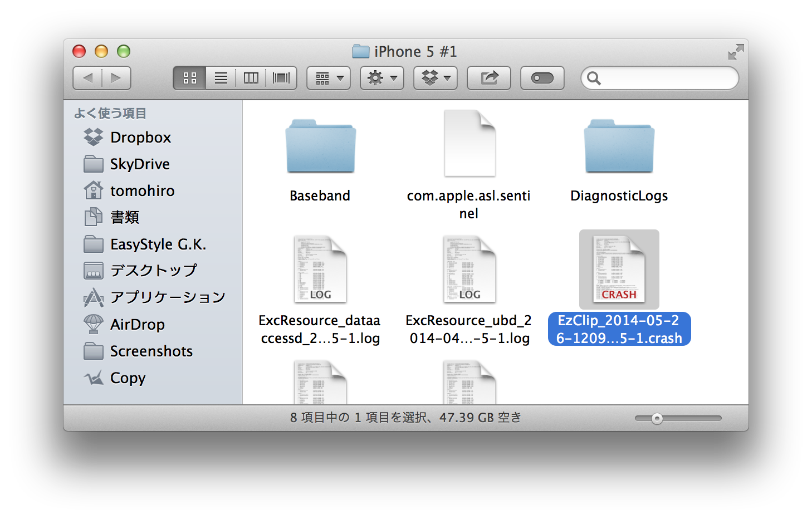Go back with the left arrow button
Screen dimensions: 812x519
pos(87,78)
